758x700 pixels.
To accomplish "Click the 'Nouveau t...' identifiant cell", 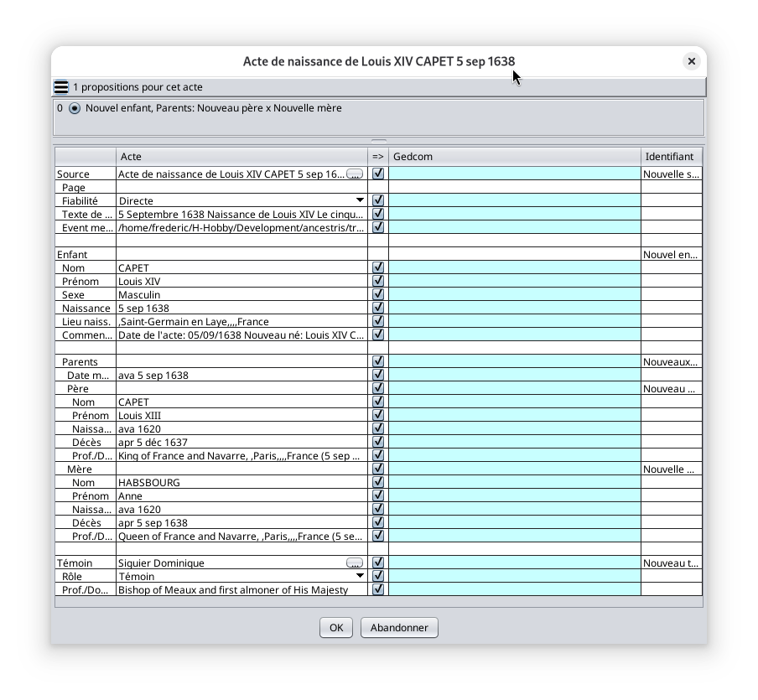I will (672, 563).
